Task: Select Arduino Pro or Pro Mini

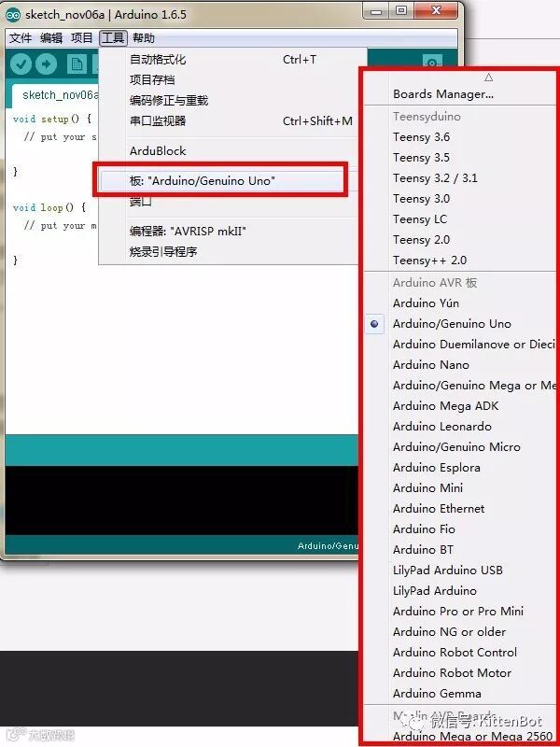Action: coord(460,611)
